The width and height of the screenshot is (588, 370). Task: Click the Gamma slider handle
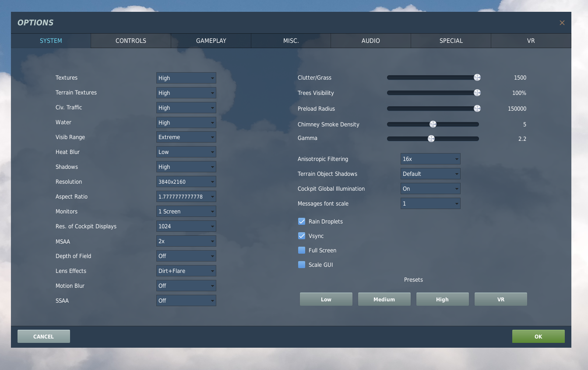click(431, 139)
